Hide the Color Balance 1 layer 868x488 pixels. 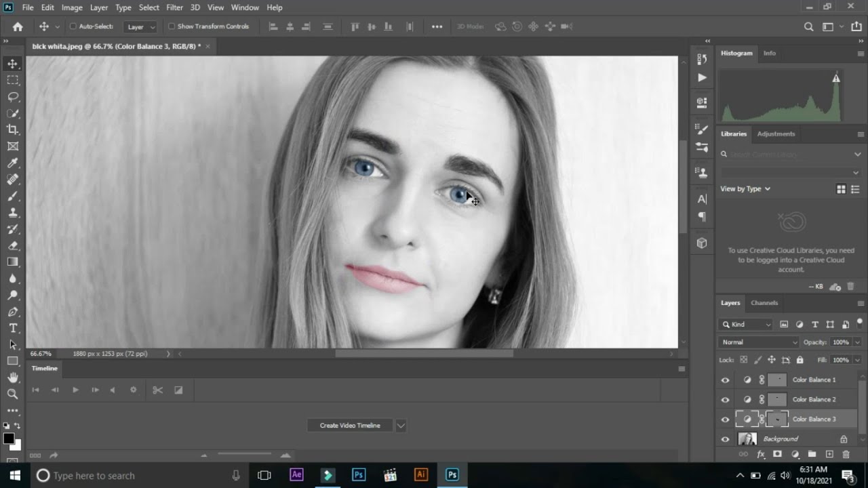[725, 380]
